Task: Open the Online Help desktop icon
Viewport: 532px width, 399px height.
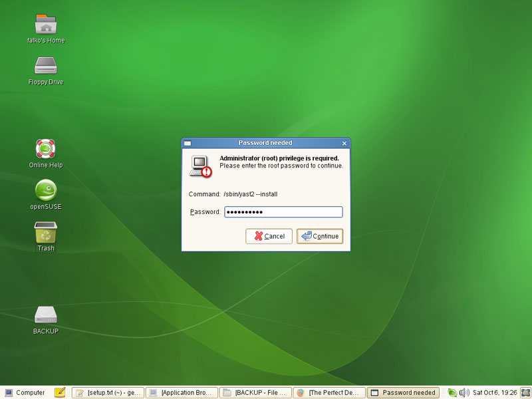Action: [46, 148]
